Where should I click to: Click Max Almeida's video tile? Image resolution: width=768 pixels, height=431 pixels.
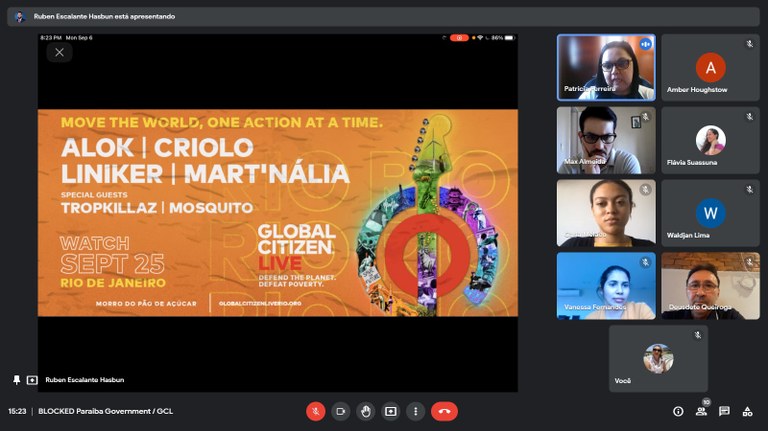(x=606, y=140)
